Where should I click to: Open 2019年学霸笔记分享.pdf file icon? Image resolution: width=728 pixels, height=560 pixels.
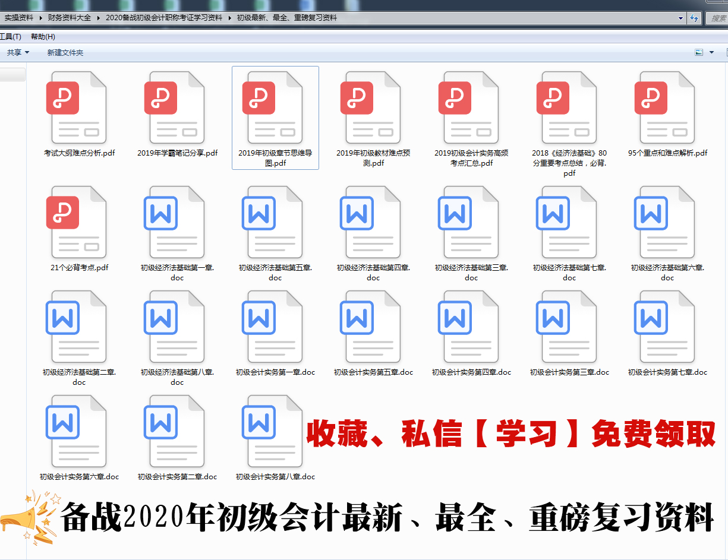point(176,107)
